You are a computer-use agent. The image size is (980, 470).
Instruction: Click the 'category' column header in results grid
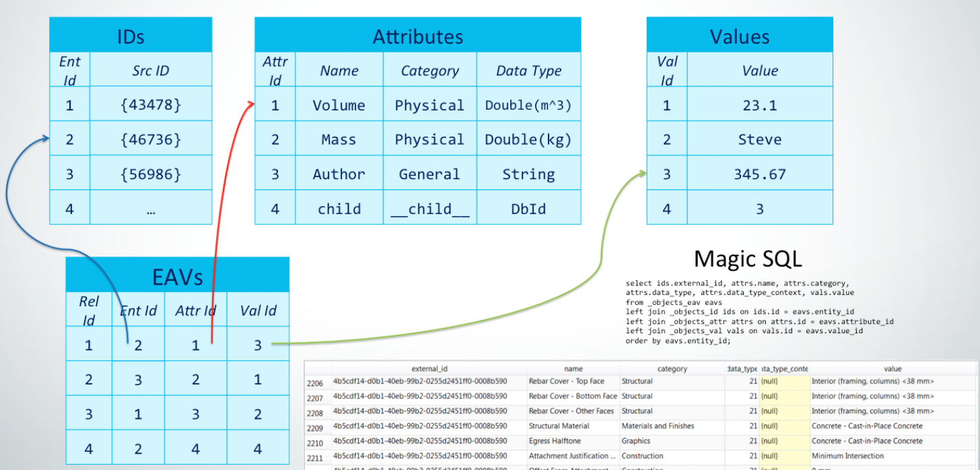pos(672,369)
